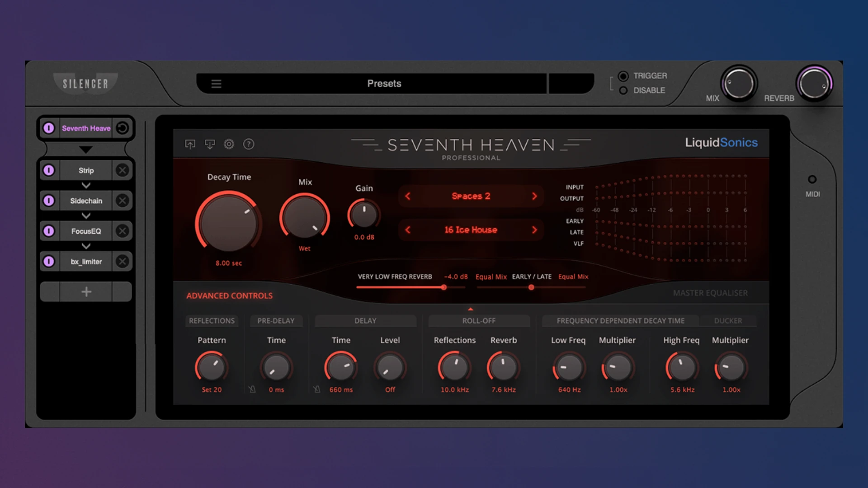The height and width of the screenshot is (488, 868).
Task: Select the Sidechain plugin slot
Action: (x=86, y=201)
